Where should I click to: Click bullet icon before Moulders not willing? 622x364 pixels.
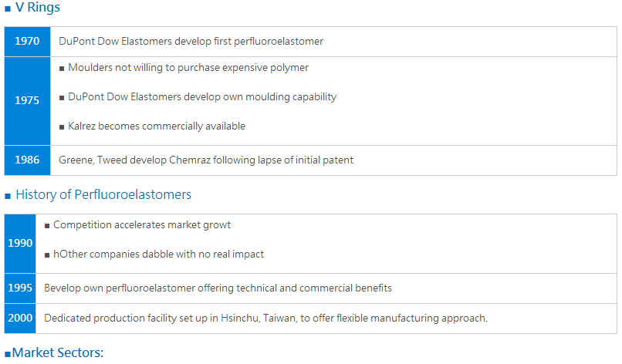click(62, 69)
